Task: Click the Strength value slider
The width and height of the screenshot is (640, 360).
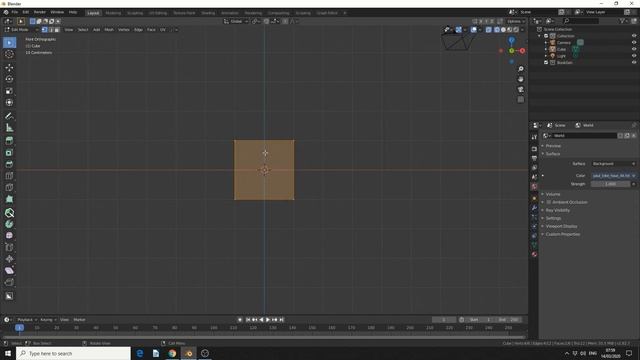Action: point(611,184)
